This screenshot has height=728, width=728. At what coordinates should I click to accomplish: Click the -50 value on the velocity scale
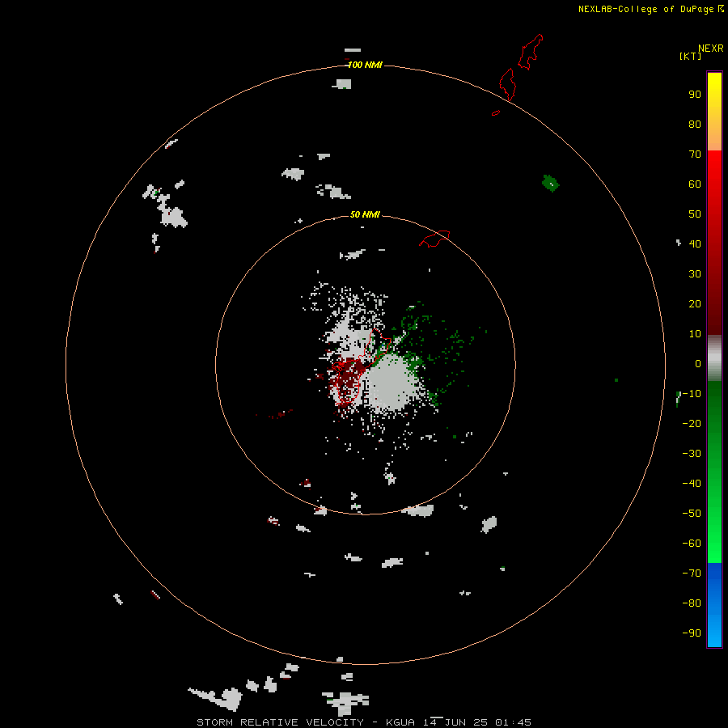(692, 514)
